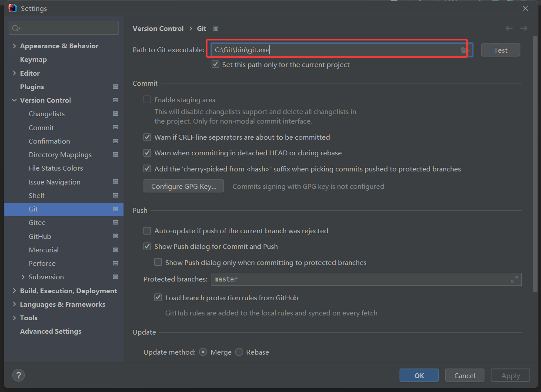Click the project icon beside Perforce row

coord(115,263)
